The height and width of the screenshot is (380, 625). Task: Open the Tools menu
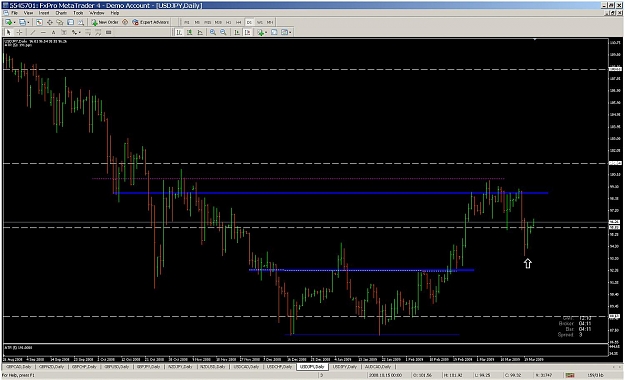point(78,13)
